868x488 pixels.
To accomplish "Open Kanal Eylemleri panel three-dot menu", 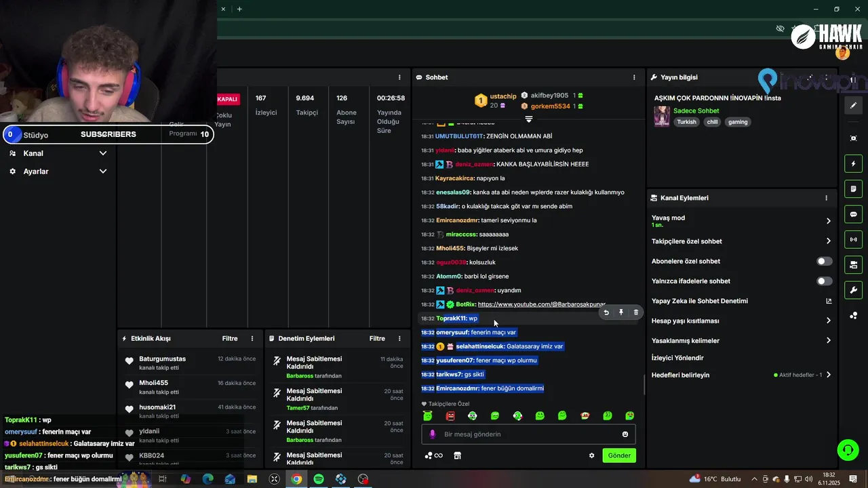I will click(x=826, y=198).
